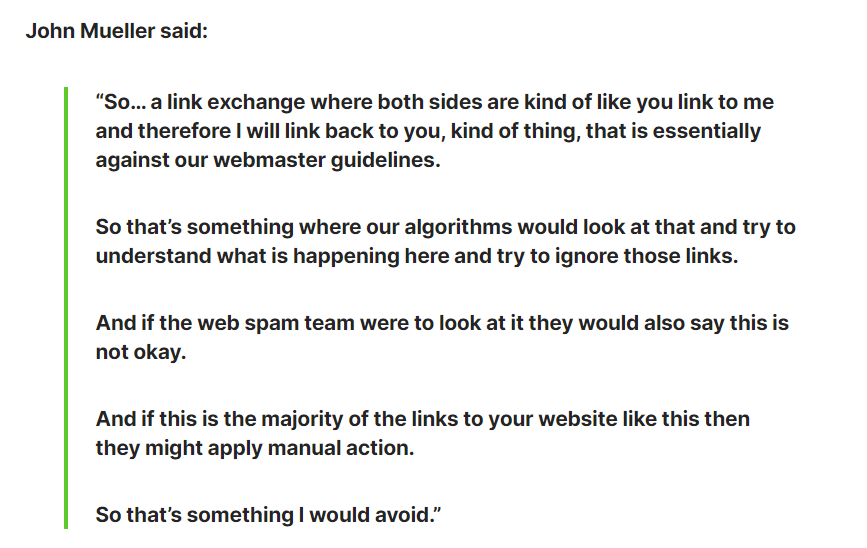Click the text "not okay."
The width and height of the screenshot is (867, 548).
tap(141, 352)
